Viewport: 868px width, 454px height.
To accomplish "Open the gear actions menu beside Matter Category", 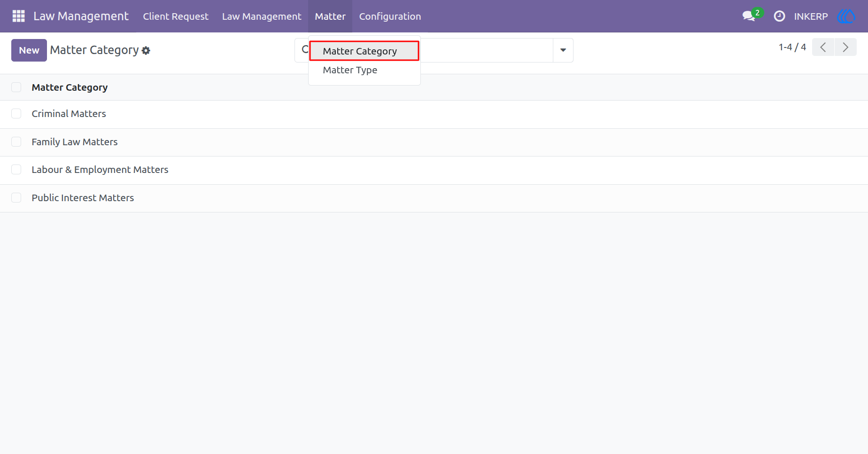I will (x=146, y=50).
